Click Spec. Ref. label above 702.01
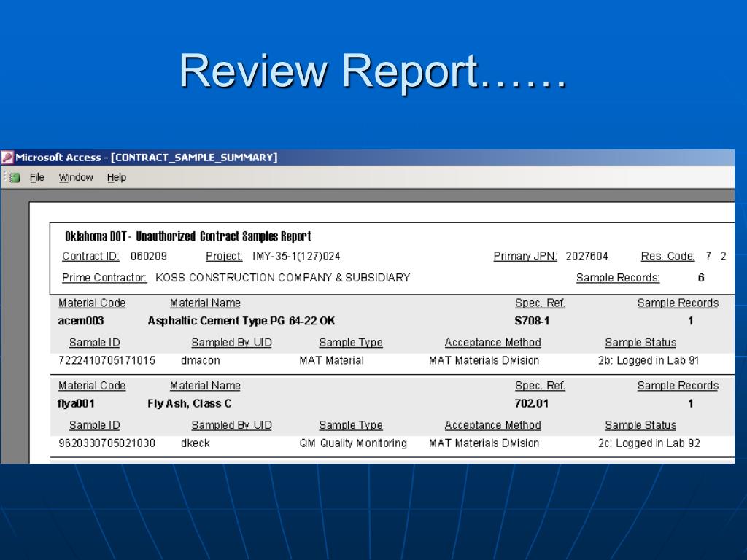 point(540,386)
